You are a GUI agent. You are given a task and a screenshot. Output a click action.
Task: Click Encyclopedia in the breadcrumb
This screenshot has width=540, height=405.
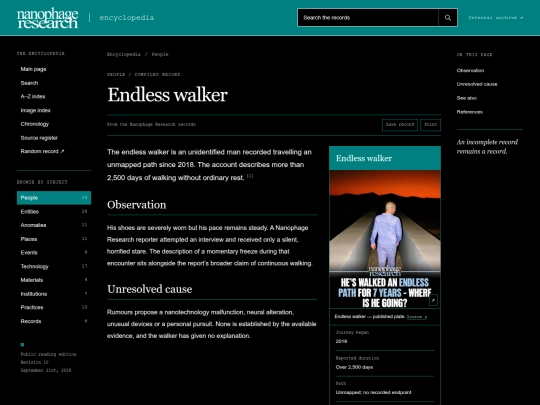point(124,54)
